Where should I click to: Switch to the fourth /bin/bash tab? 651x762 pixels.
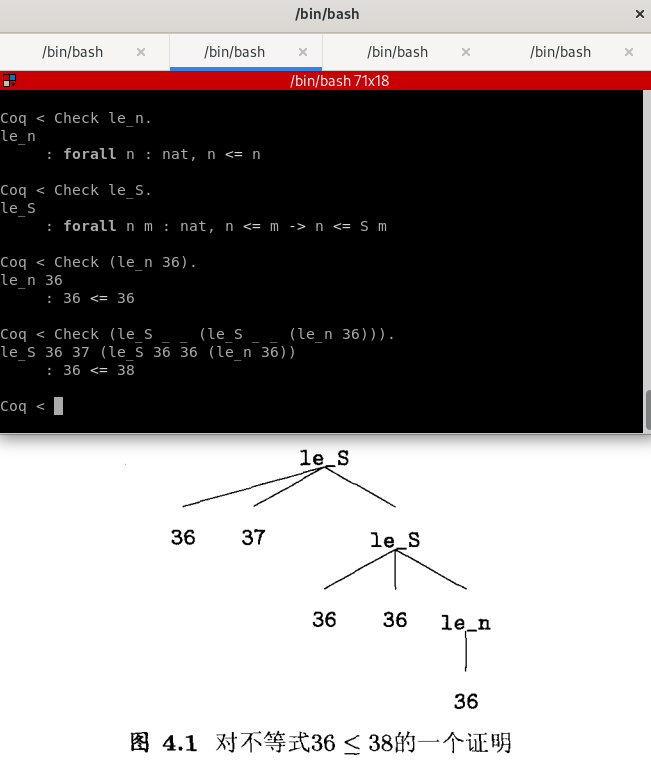tap(560, 52)
